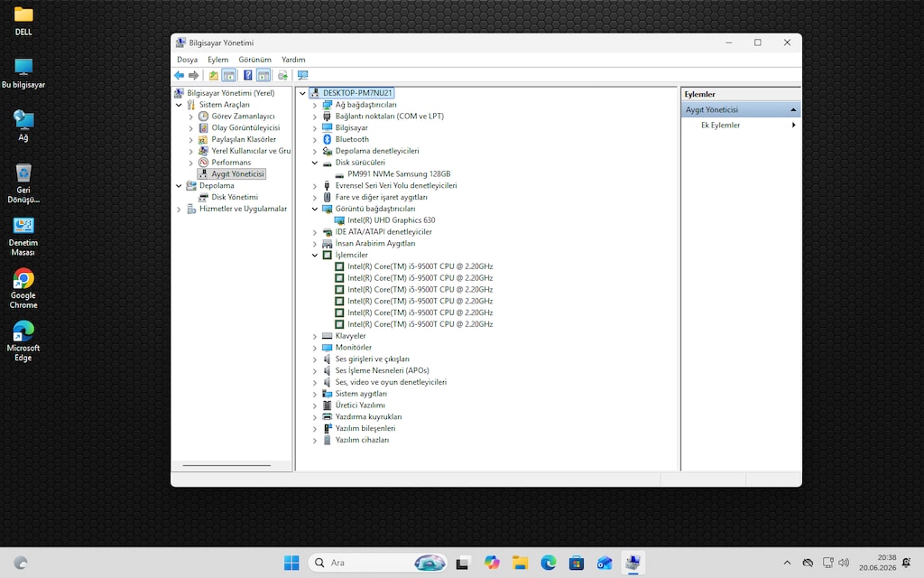Expand the Olay Görüntüleyicisi node
The width and height of the screenshot is (924, 578).
[191, 128]
